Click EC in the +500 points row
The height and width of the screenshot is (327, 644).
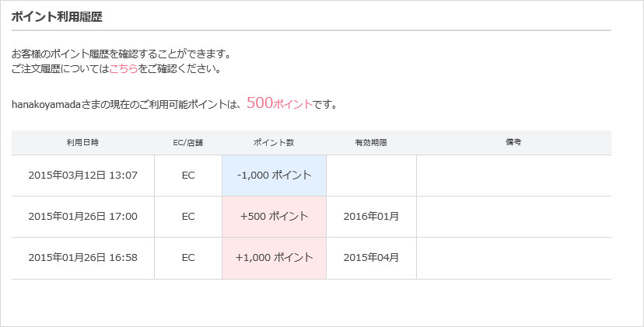tap(188, 217)
